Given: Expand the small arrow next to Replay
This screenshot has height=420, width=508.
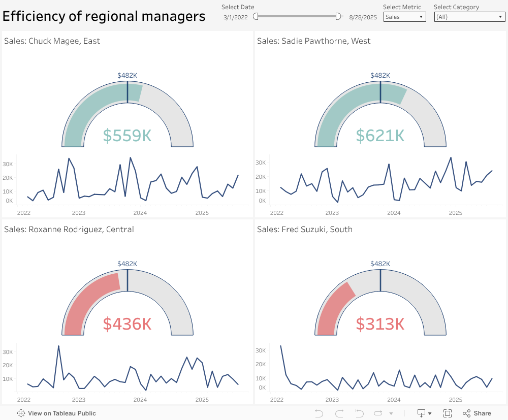Looking at the screenshot, I should [x=391, y=414].
